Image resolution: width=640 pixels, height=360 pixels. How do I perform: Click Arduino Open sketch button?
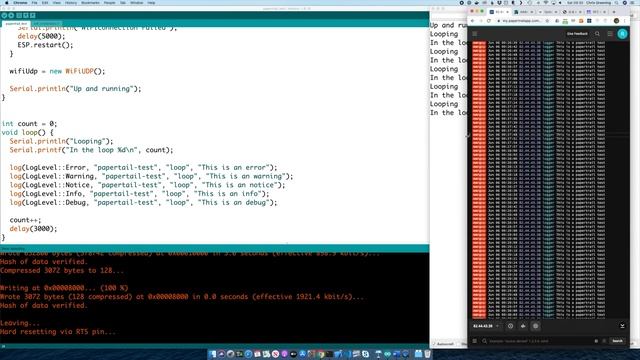point(26,16)
